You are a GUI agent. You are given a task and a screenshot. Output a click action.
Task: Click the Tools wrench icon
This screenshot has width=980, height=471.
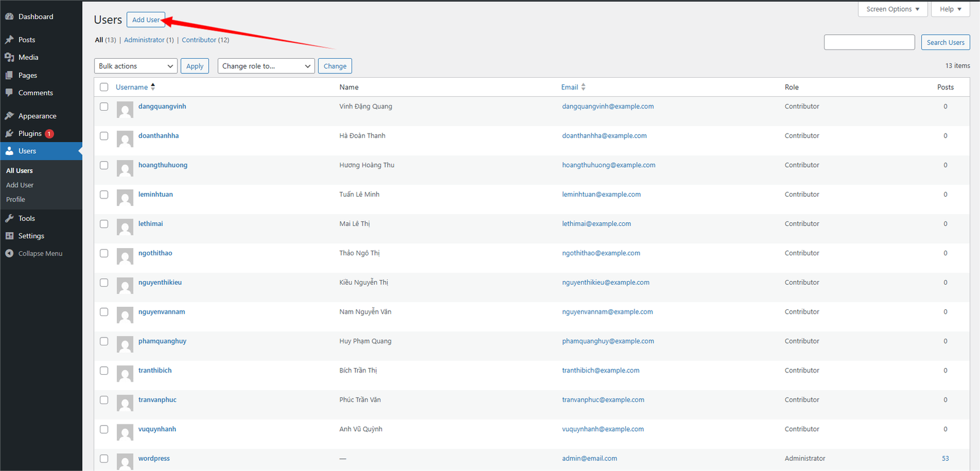coord(9,219)
